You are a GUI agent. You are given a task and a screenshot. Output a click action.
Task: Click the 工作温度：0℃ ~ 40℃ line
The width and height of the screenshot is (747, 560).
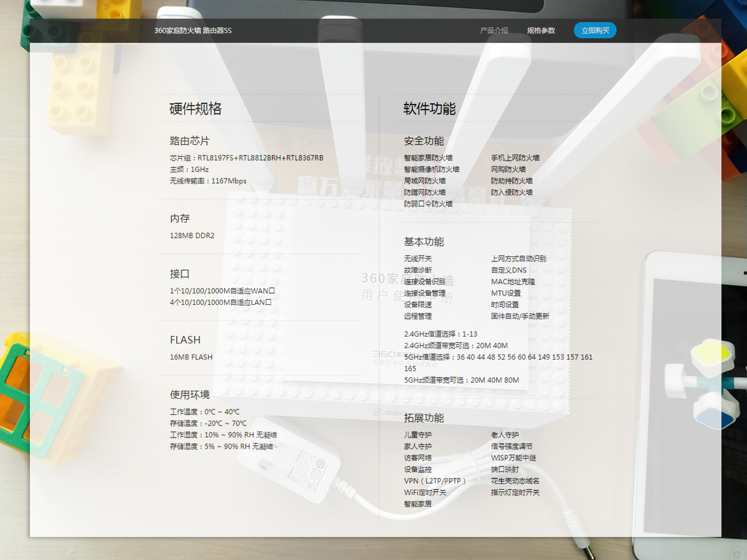(x=205, y=412)
